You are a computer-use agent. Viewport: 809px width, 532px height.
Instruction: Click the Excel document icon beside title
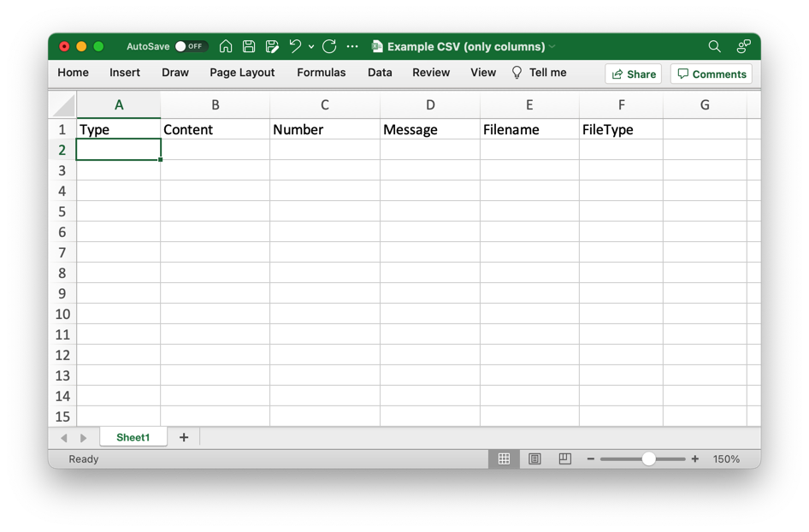point(377,46)
